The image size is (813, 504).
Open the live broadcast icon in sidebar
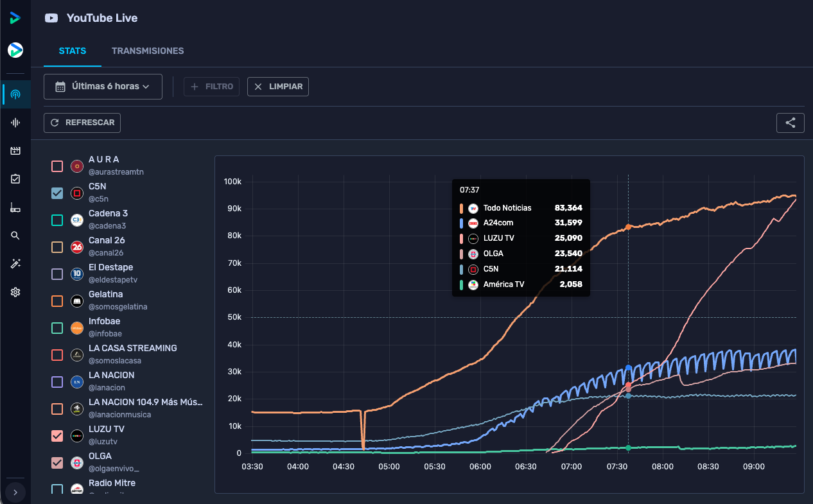(15, 95)
